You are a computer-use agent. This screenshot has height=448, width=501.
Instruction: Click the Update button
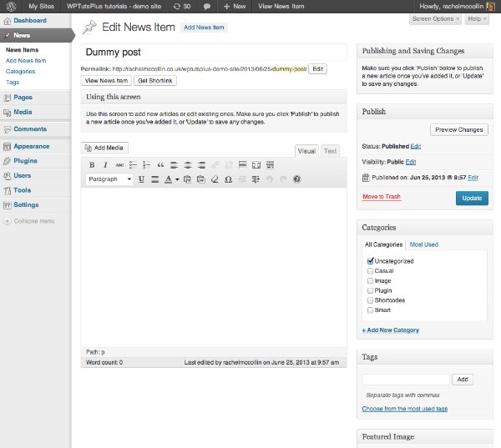pyautogui.click(x=472, y=199)
